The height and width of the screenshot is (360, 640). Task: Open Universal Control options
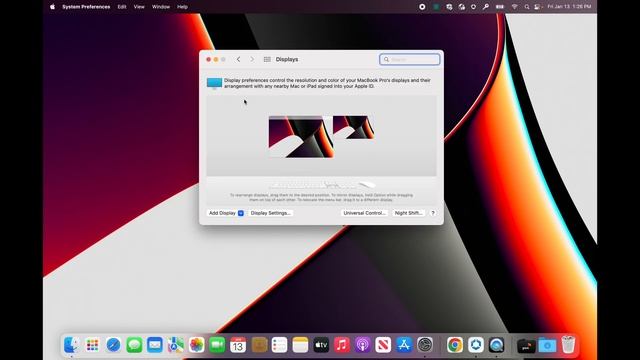(364, 213)
